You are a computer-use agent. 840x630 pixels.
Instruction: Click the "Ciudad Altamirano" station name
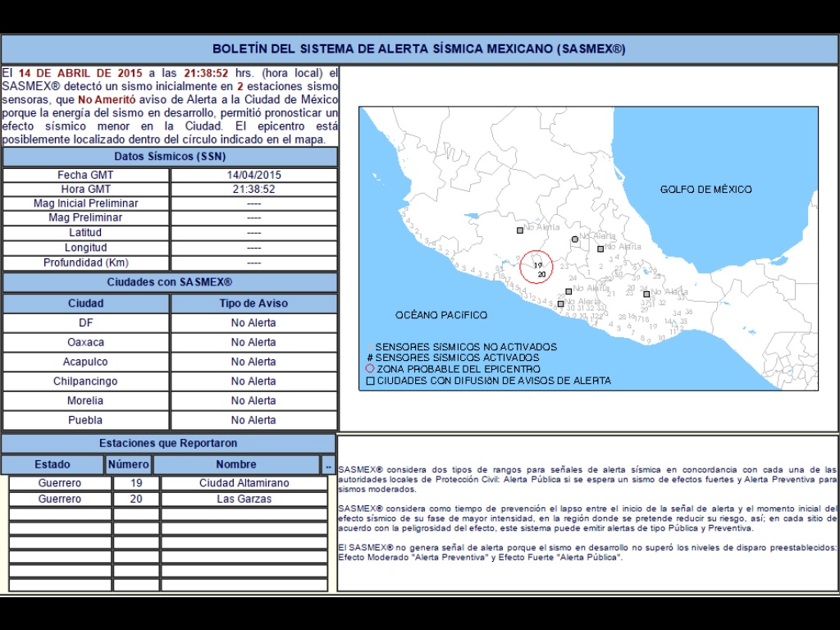coord(244,483)
